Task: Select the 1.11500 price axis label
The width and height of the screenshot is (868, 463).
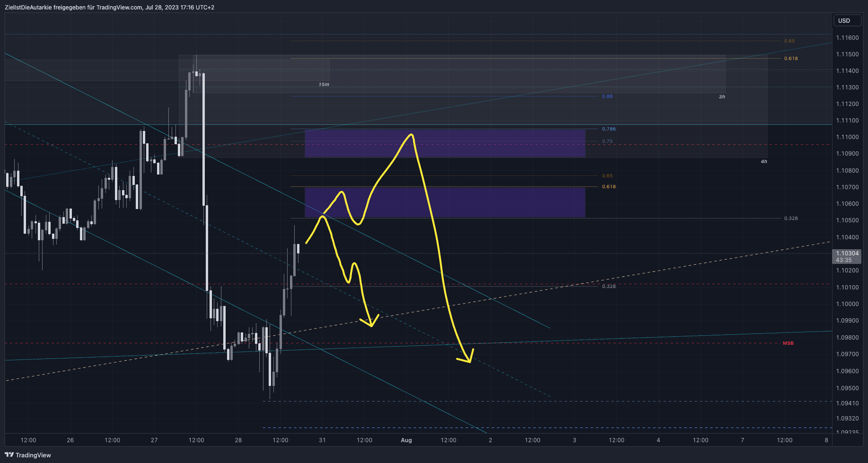Action: (x=847, y=54)
